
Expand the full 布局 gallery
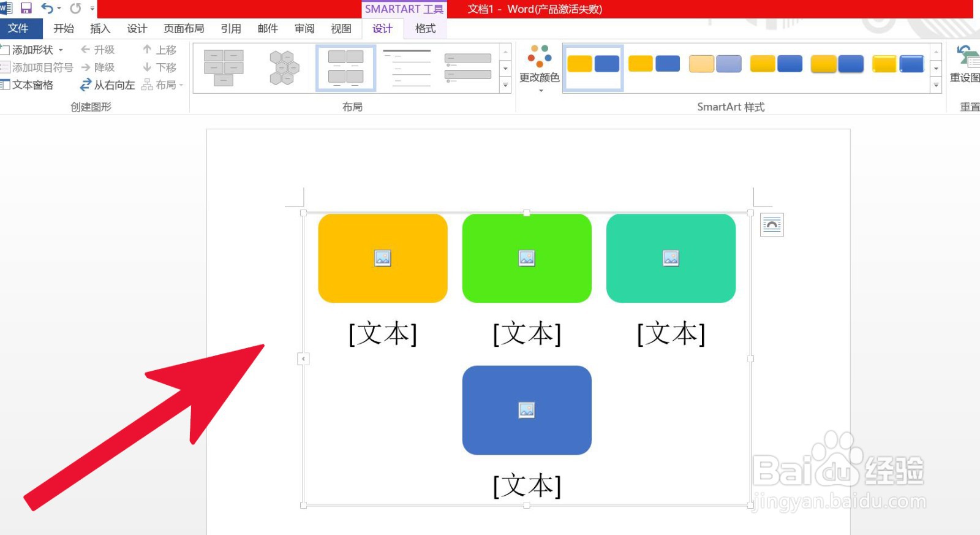[505, 85]
